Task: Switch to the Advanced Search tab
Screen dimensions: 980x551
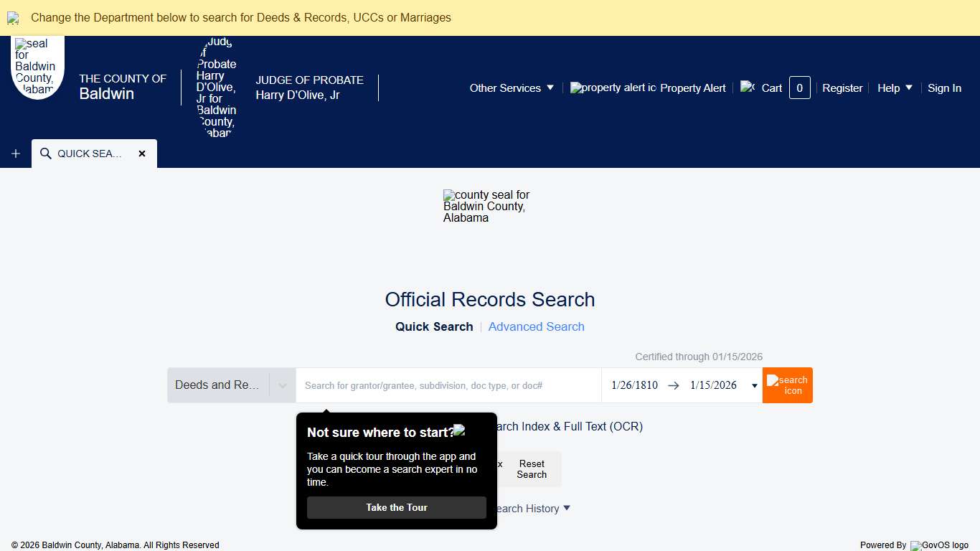Action: point(536,326)
